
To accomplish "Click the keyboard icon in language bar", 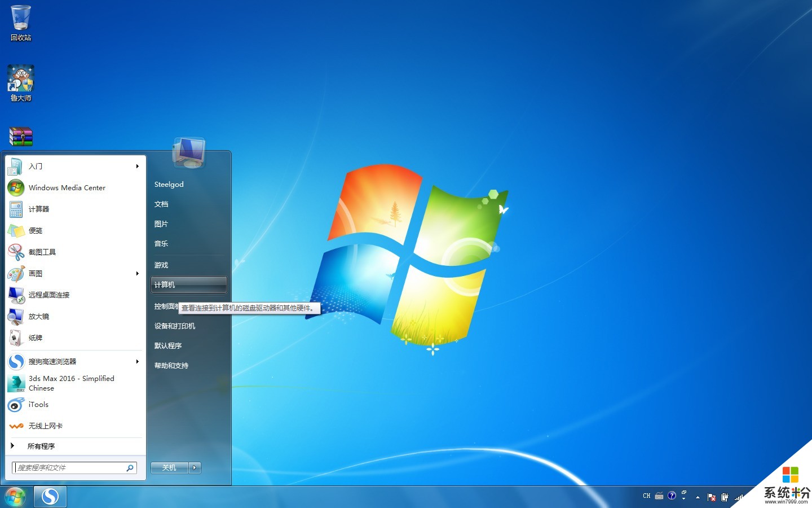I will [x=659, y=496].
